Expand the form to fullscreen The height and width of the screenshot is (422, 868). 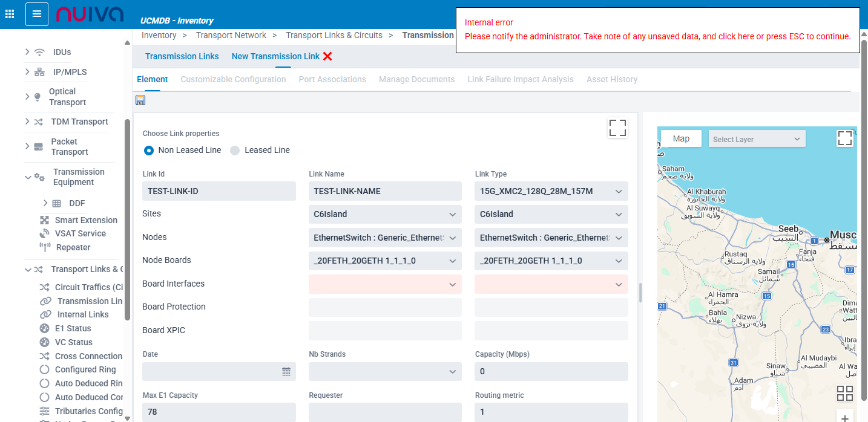[617, 128]
